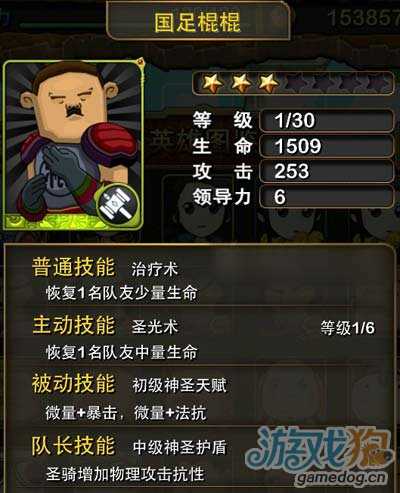Click the 国足棍棍 title banner
400x493 pixels.
click(x=198, y=21)
